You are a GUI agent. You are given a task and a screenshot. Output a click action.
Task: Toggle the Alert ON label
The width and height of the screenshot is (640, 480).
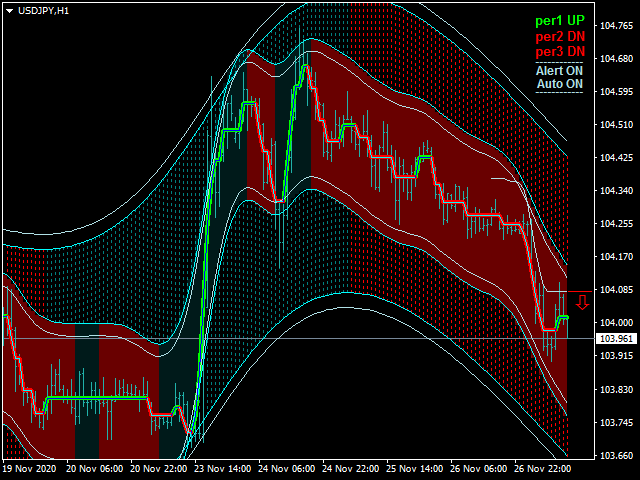[559, 71]
